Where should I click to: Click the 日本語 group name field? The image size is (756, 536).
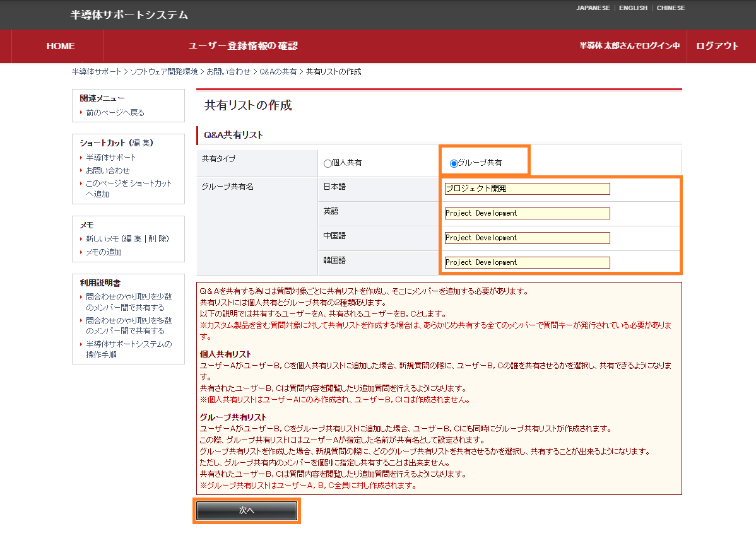point(527,189)
